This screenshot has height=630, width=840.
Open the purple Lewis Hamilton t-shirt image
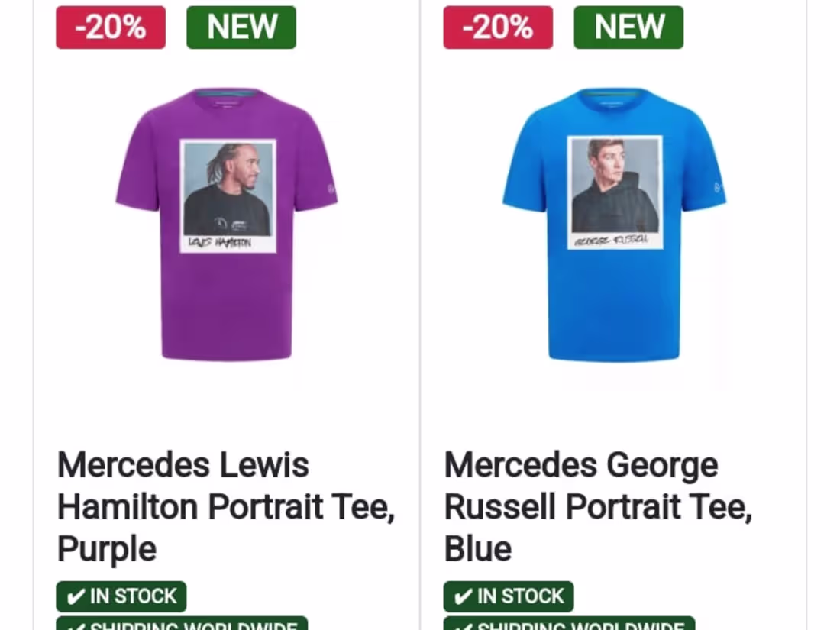(x=227, y=225)
